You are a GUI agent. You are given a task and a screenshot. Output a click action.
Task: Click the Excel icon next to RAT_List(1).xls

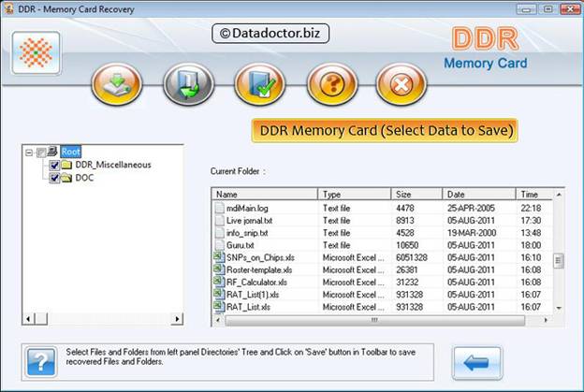pyautogui.click(x=219, y=294)
